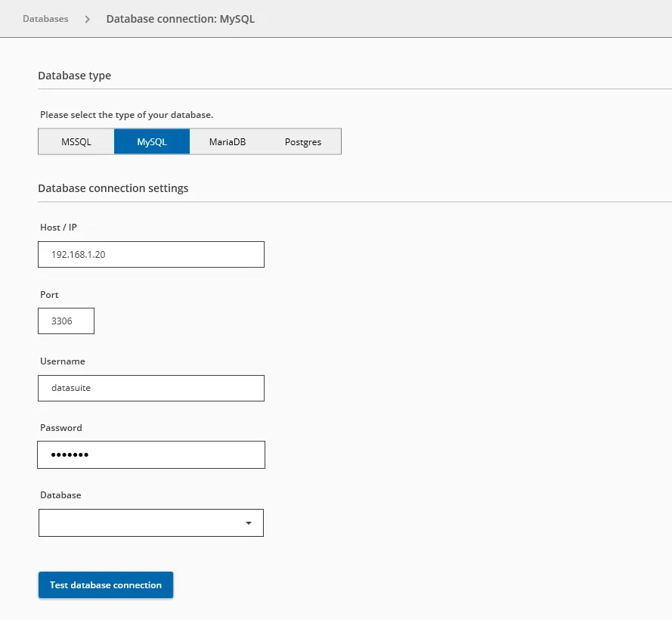The width and height of the screenshot is (672, 620).
Task: Switch to Postgres database type
Action: (303, 141)
